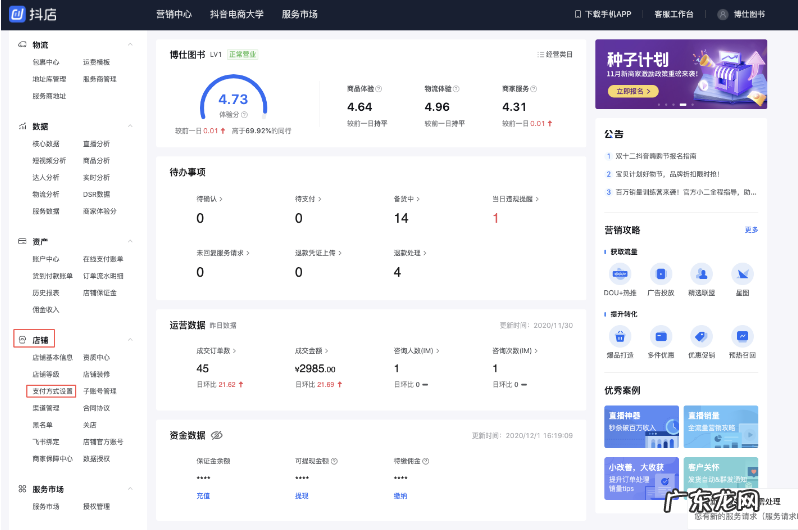Click the user avatar icon beside 博仕图书
798x530 pixels.
pos(723,14)
